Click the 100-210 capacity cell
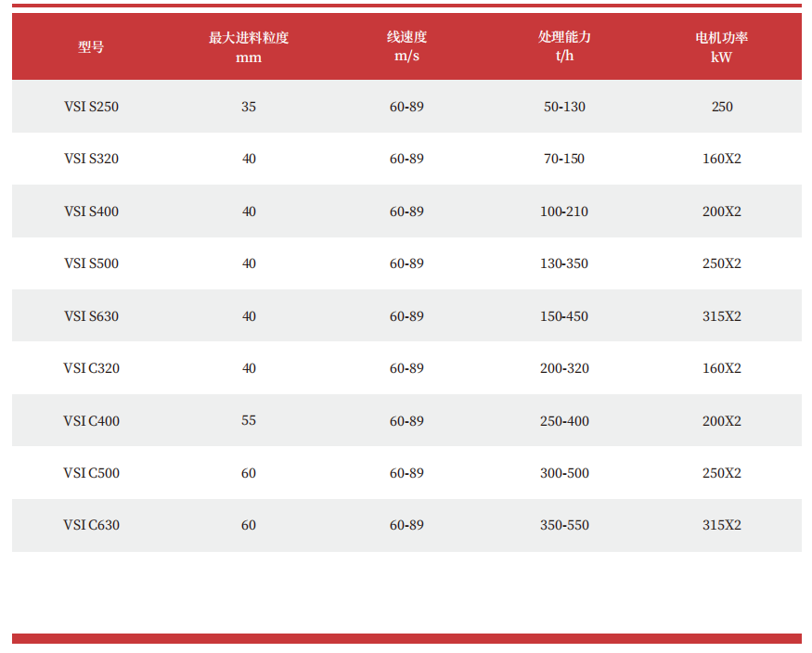This screenshot has width=812, height=653. [x=564, y=211]
